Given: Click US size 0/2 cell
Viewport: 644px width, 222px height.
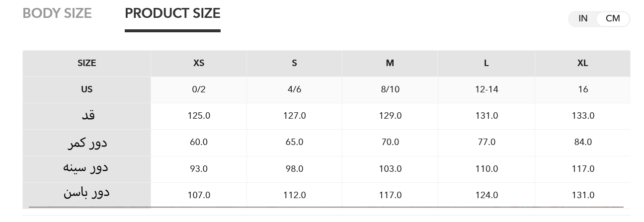Looking at the screenshot, I should [x=199, y=89].
